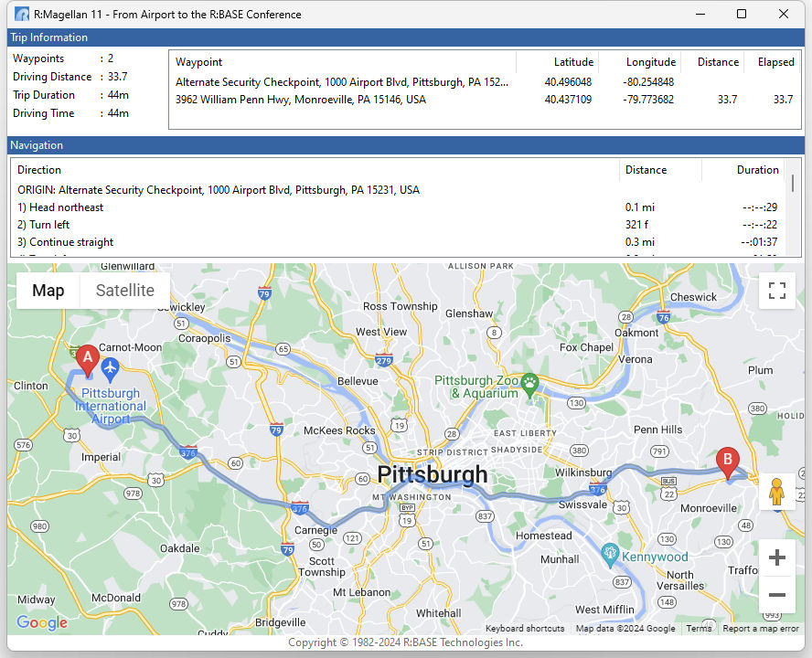The width and height of the screenshot is (812, 658).
Task: Click the Pittsburgh International Airport label
Action: tap(111, 407)
